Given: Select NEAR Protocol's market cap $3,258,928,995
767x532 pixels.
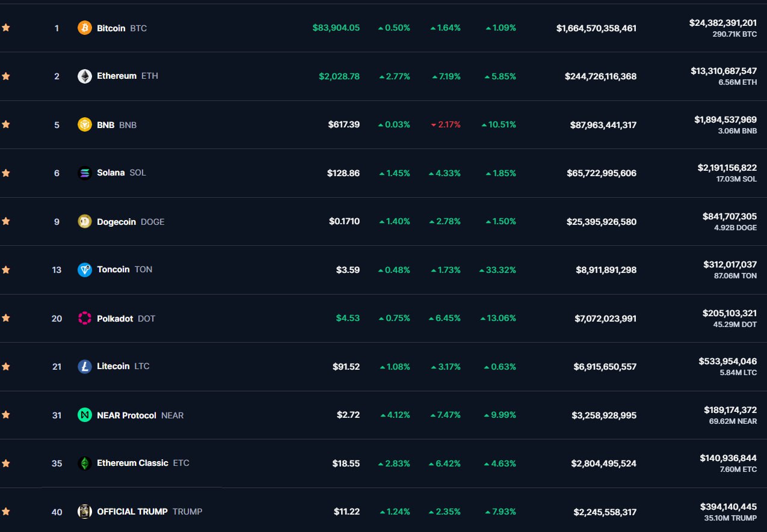Looking at the screenshot, I should (605, 415).
